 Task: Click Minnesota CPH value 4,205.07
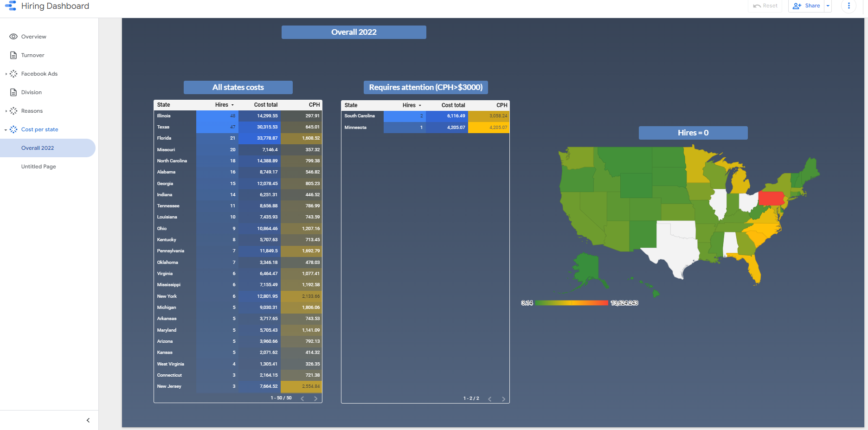pyautogui.click(x=489, y=128)
